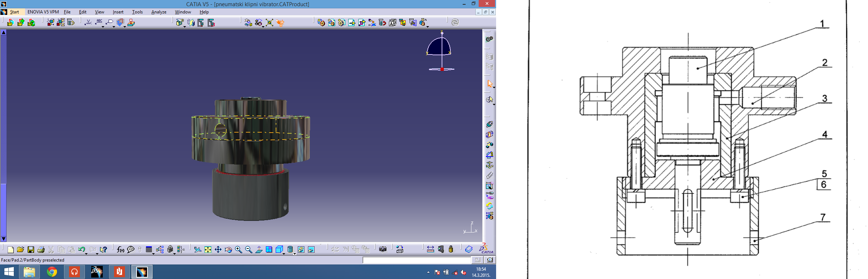The height and width of the screenshot is (279, 868).
Task: Click the Zoom In magnifier icon
Action: (x=238, y=250)
